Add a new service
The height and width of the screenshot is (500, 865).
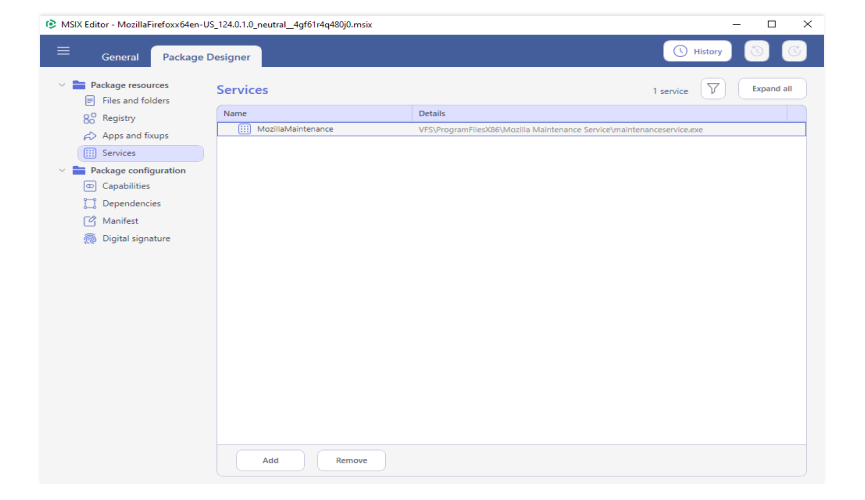[x=270, y=460]
